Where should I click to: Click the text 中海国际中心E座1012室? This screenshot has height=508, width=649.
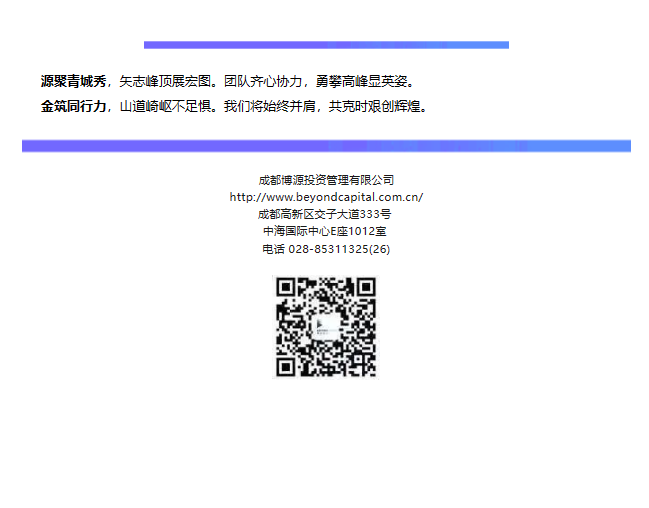click(326, 231)
